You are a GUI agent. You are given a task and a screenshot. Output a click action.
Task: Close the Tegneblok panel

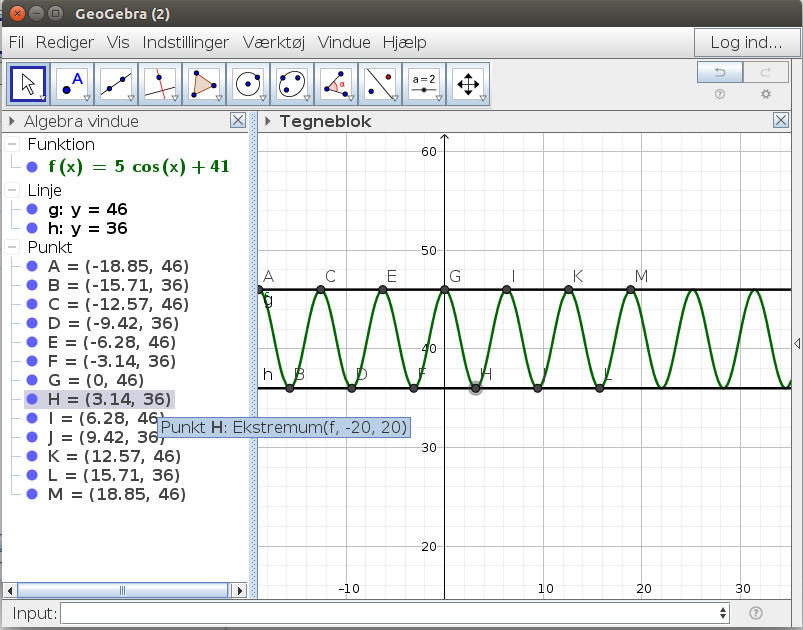tap(780, 120)
